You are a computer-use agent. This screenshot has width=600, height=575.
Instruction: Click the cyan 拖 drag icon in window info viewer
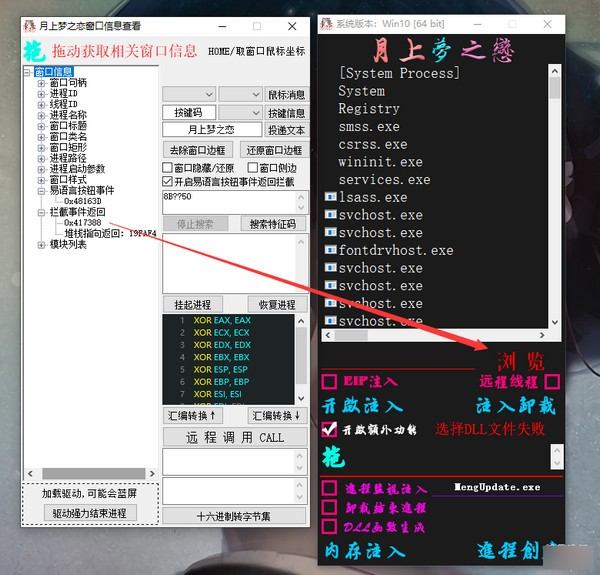click(x=34, y=52)
